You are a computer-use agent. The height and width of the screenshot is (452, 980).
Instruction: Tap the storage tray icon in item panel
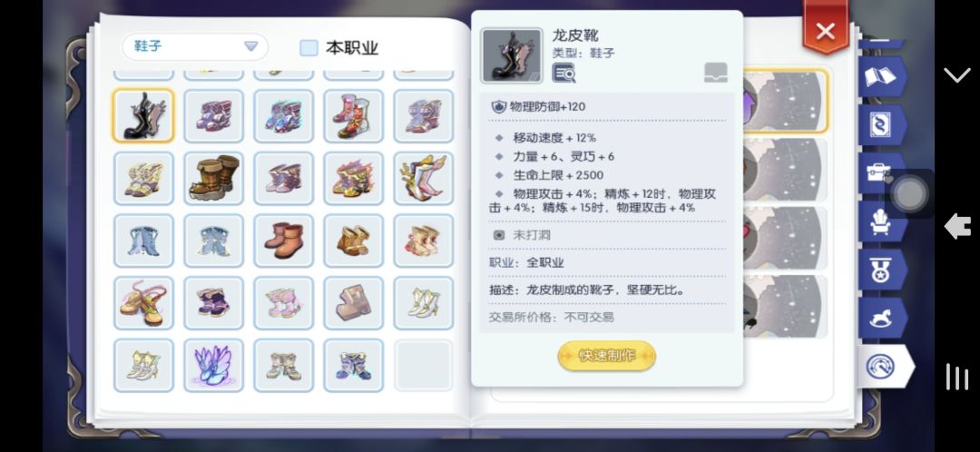coord(716,73)
